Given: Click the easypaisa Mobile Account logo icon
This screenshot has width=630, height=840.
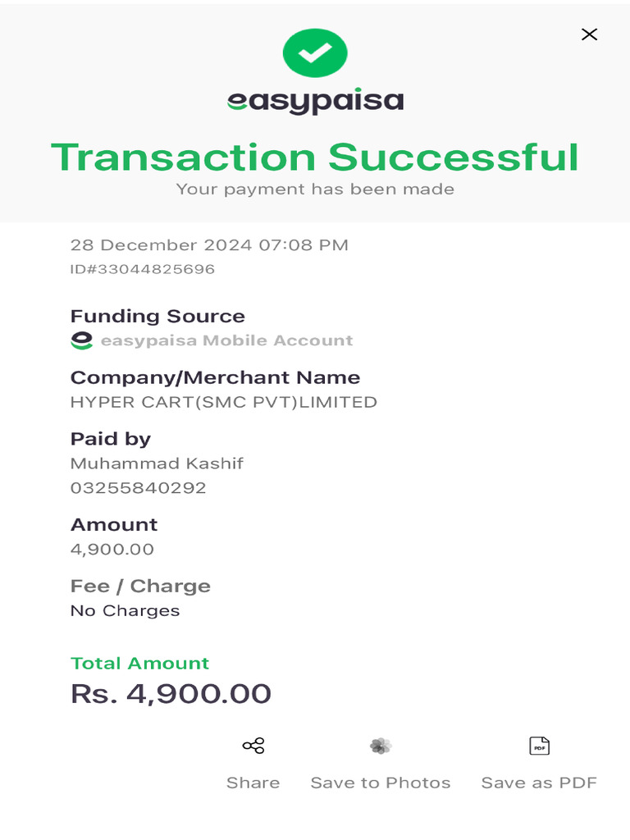Looking at the screenshot, I should click(81, 340).
